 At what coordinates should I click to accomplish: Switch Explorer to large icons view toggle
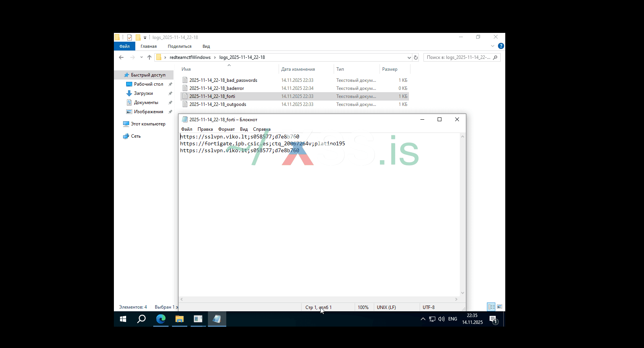(x=500, y=307)
